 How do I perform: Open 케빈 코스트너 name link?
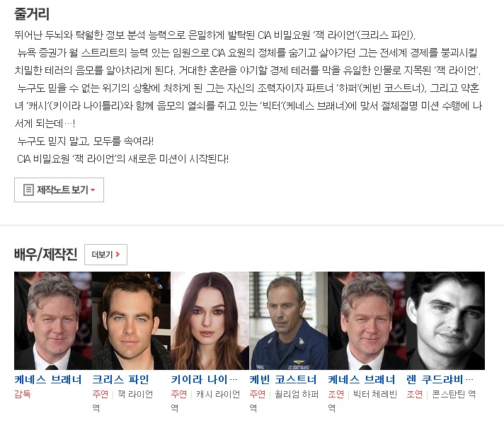[283, 380]
